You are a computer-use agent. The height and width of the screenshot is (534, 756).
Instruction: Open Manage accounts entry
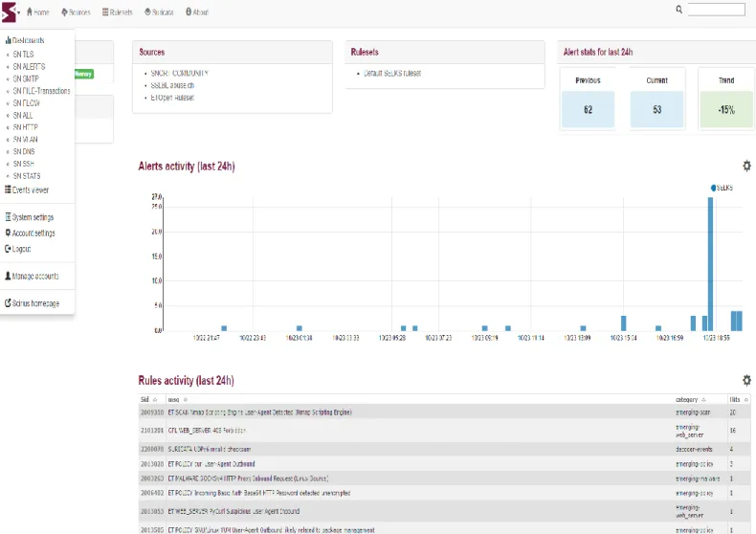click(x=32, y=277)
